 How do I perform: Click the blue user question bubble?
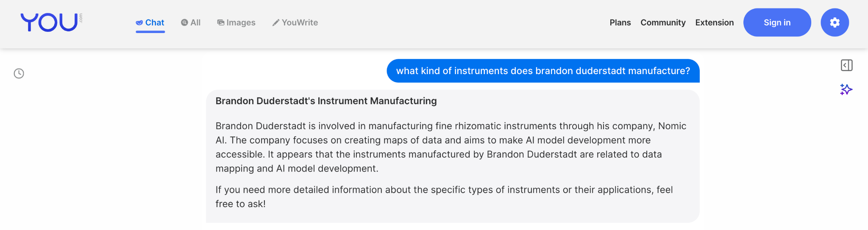[542, 71]
